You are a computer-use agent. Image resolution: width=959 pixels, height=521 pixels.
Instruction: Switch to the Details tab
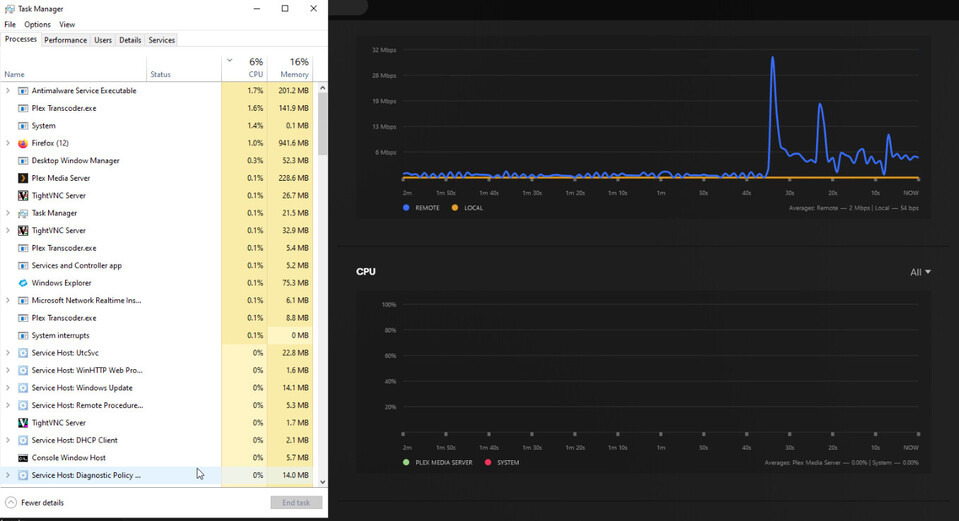point(130,40)
